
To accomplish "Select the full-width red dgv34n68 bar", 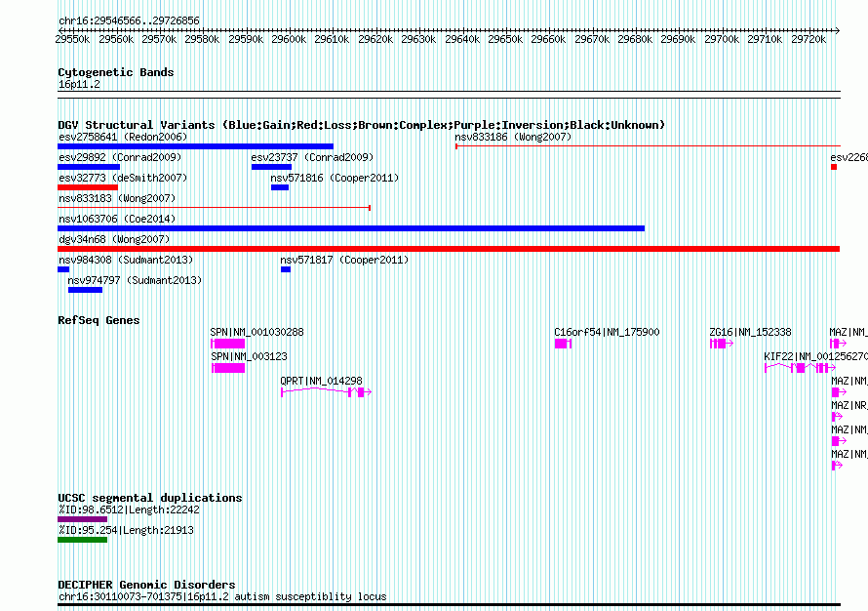I will pos(449,249).
